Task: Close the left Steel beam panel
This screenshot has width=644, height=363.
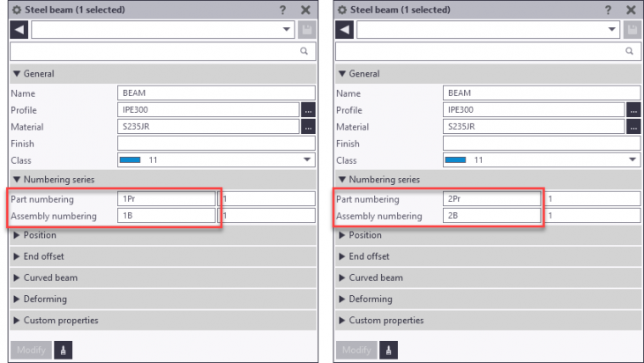Action: click(x=305, y=10)
